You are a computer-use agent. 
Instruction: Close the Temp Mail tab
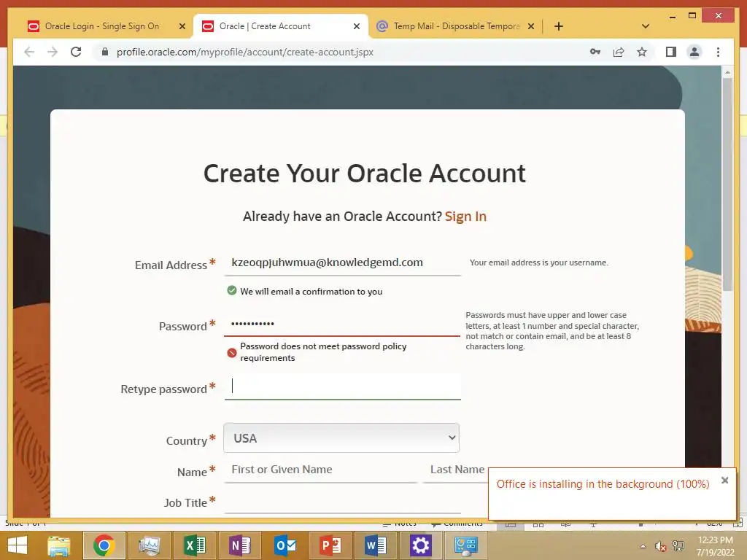click(x=531, y=26)
